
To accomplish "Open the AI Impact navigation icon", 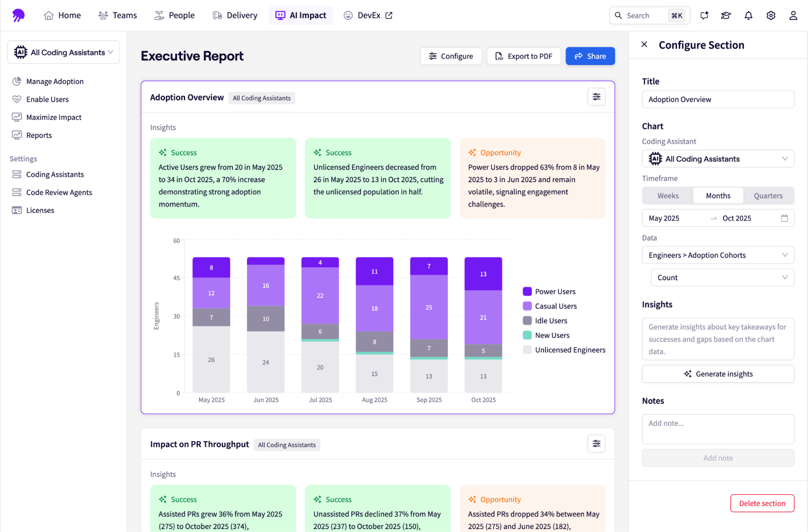I will pyautogui.click(x=280, y=15).
